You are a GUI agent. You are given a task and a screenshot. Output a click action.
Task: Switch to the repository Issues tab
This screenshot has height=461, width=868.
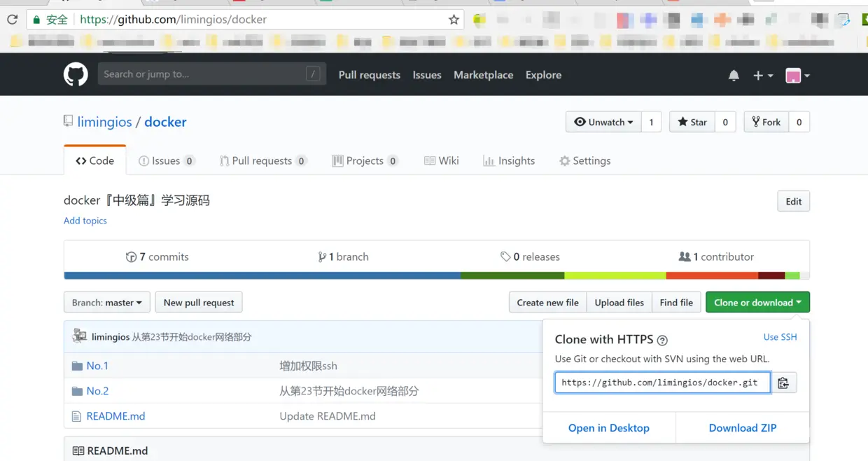point(167,160)
